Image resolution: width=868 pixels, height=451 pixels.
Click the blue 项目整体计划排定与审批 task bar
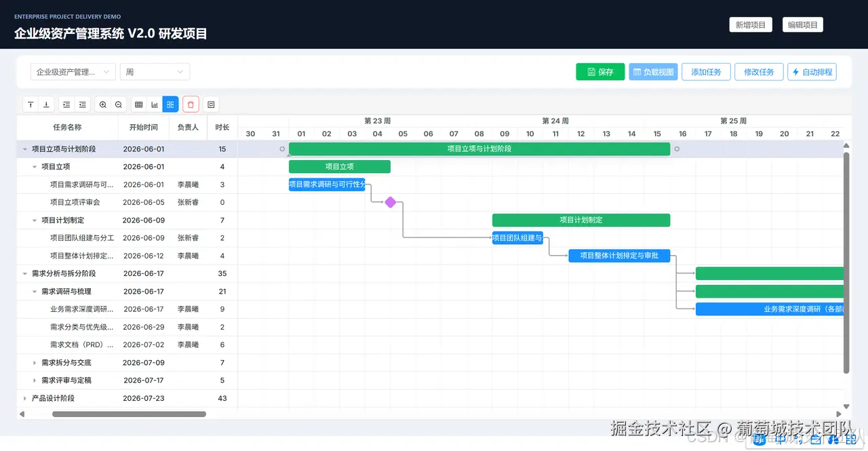tap(619, 256)
